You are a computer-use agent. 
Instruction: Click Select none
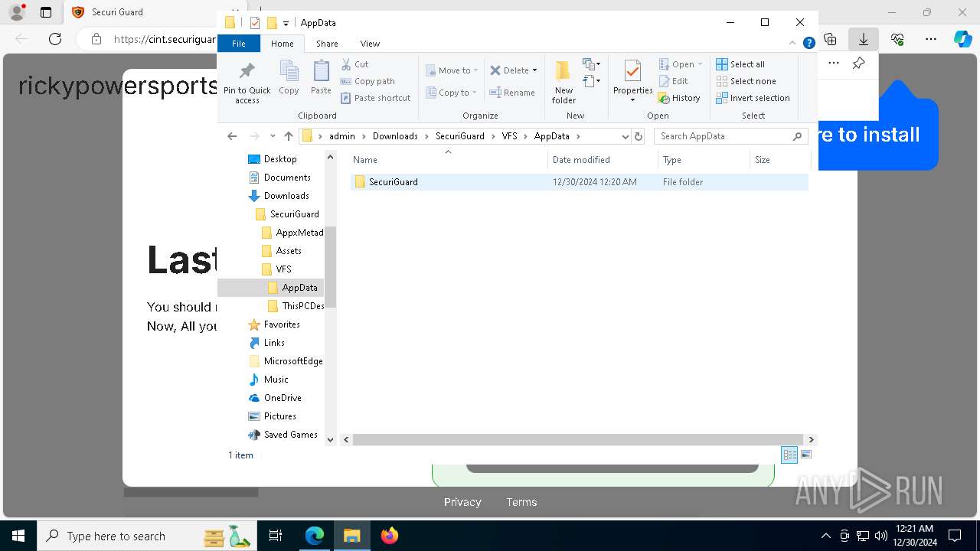746,81
